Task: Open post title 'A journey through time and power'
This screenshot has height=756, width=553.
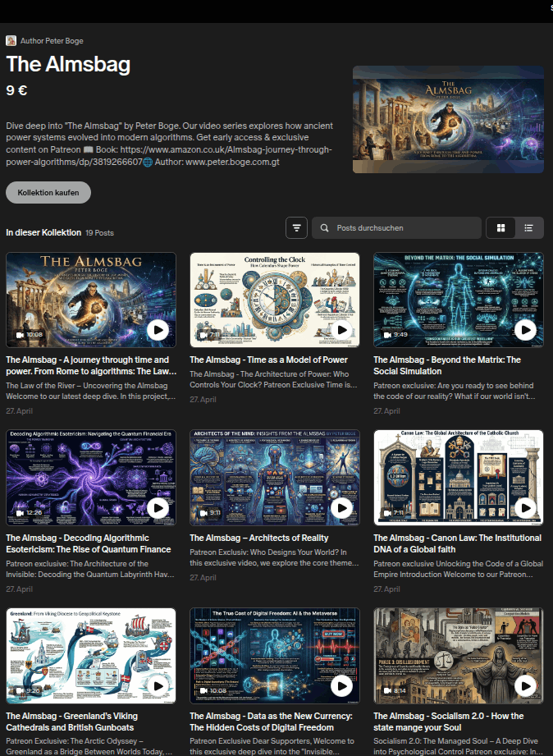Action: point(91,365)
